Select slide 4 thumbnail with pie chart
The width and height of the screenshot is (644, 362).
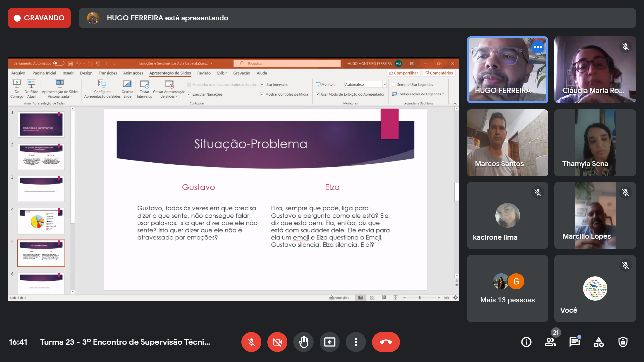41,221
